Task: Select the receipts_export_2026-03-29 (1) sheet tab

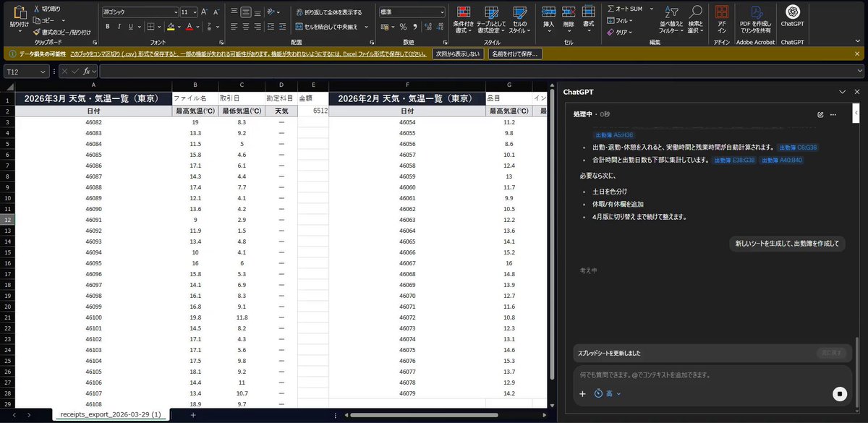Action: 110,414
